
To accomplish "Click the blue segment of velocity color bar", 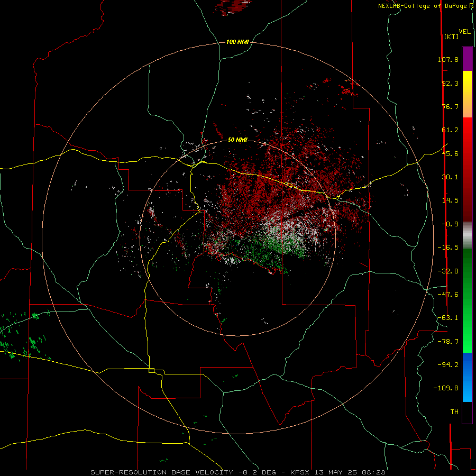I will tap(467, 377).
